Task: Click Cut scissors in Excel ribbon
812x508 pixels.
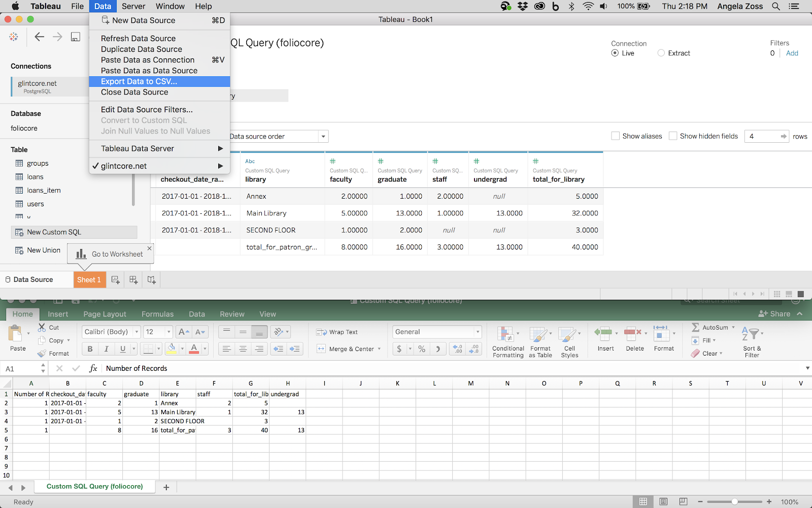Action: [x=42, y=328]
